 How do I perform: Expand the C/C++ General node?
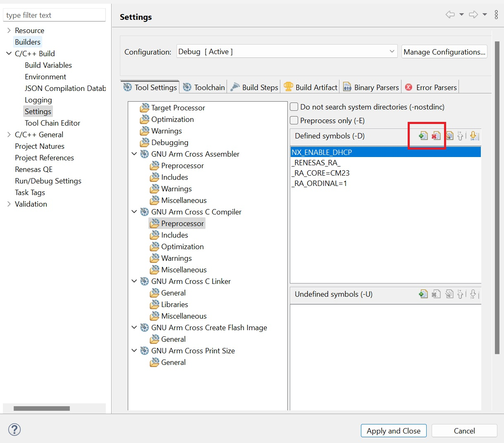pyautogui.click(x=9, y=134)
